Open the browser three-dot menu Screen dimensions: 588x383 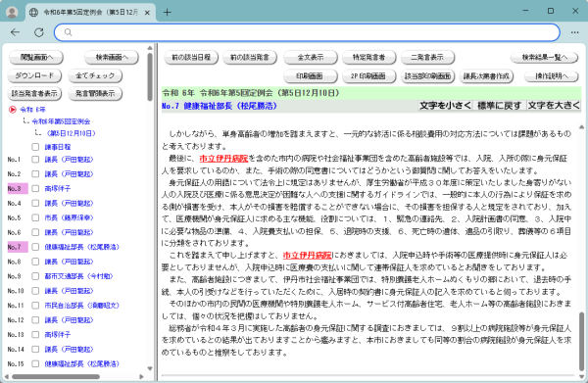(574, 32)
